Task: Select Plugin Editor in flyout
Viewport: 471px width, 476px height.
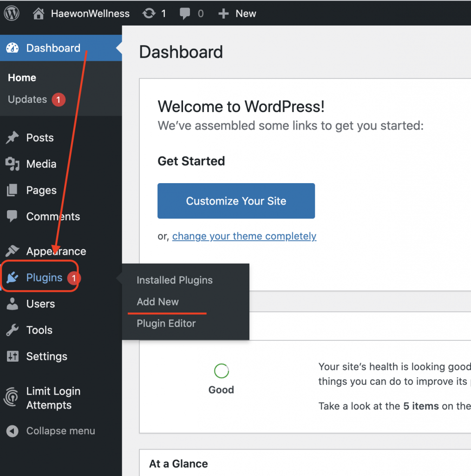Action: [166, 324]
